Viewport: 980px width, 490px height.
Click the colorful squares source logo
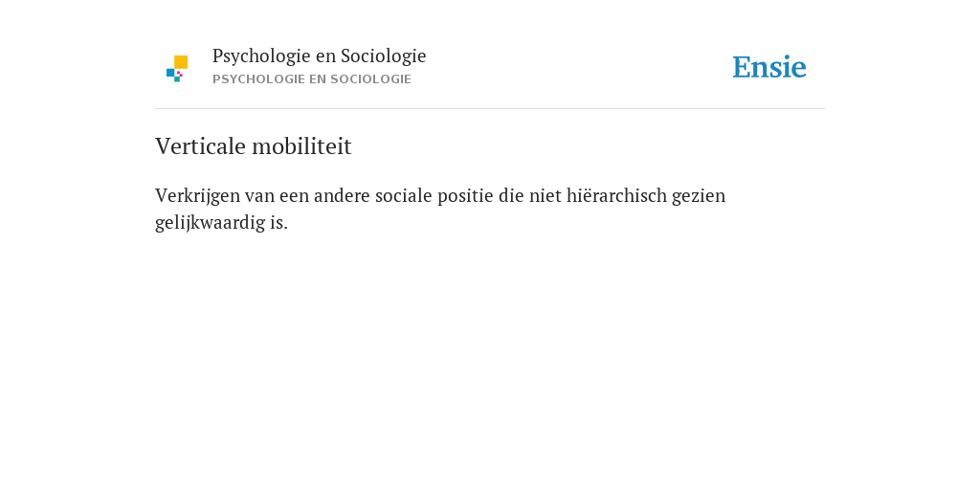click(x=177, y=69)
